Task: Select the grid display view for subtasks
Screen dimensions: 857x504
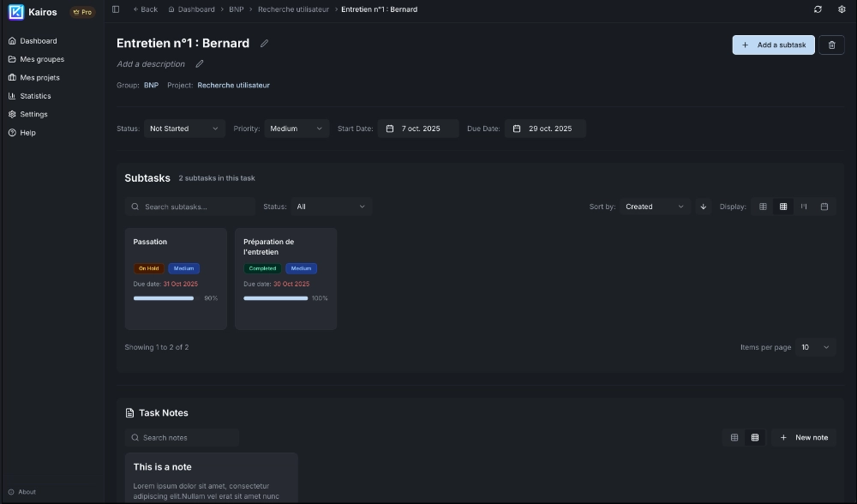Action: tap(782, 206)
